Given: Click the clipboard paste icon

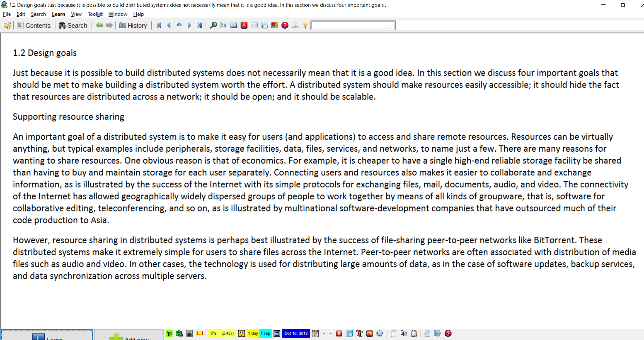Looking at the screenshot, I should (x=414, y=334).
